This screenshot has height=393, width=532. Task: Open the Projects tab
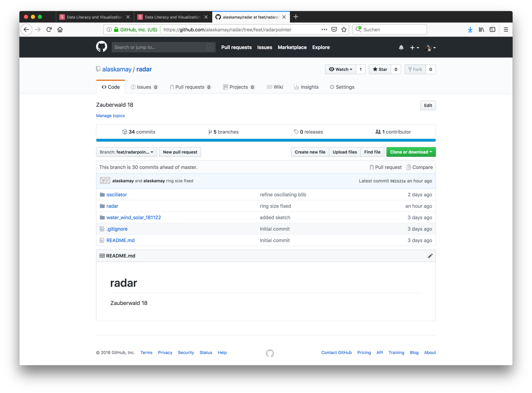tap(239, 87)
